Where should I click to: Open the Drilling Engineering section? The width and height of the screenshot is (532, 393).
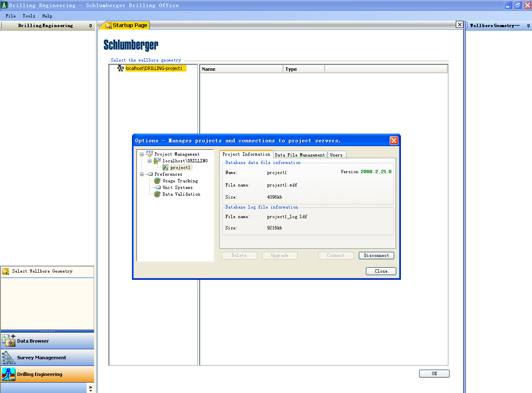pos(47,374)
